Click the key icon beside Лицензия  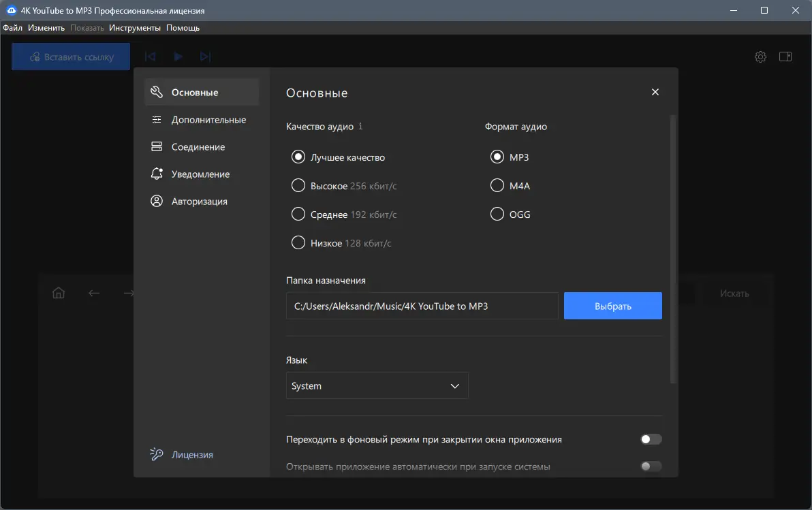pos(157,455)
